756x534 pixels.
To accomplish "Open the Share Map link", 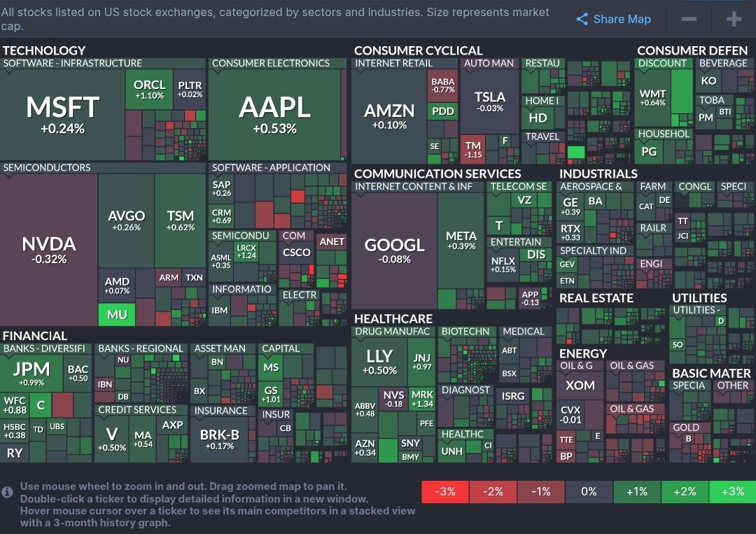I will coord(614,20).
